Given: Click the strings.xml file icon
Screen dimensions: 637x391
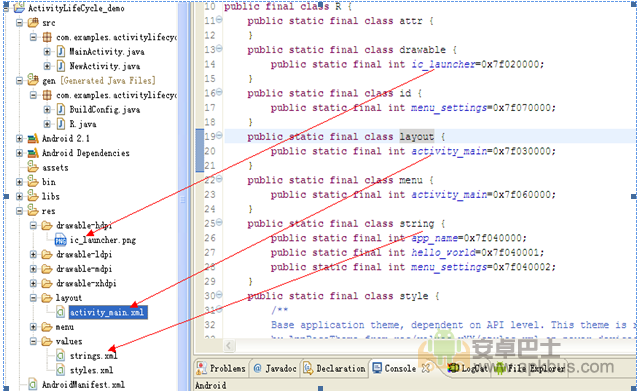Looking at the screenshot, I should coord(61,356).
